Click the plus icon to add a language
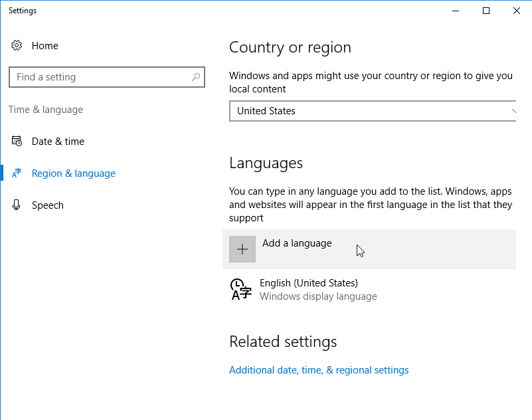 [242, 249]
